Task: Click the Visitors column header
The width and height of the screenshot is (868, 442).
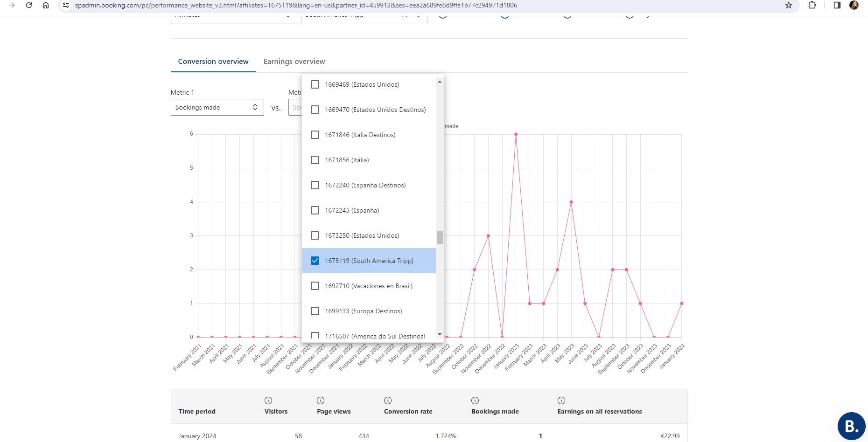Action: coord(276,411)
